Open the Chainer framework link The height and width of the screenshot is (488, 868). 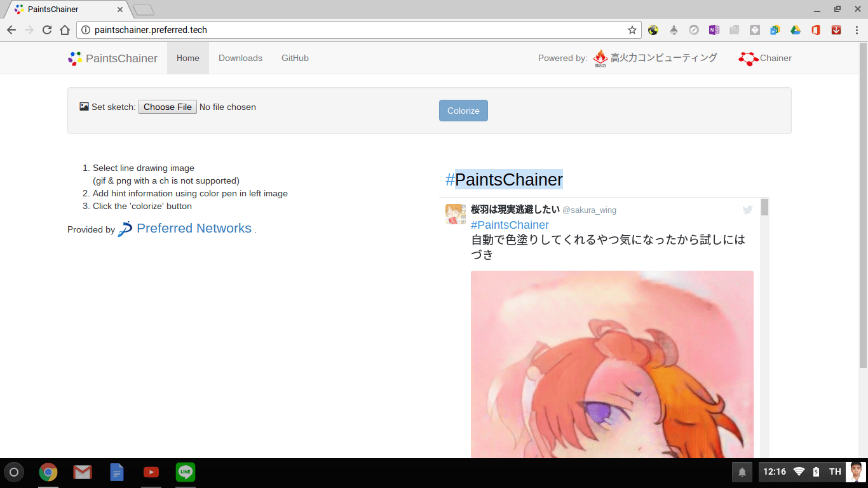pos(765,58)
